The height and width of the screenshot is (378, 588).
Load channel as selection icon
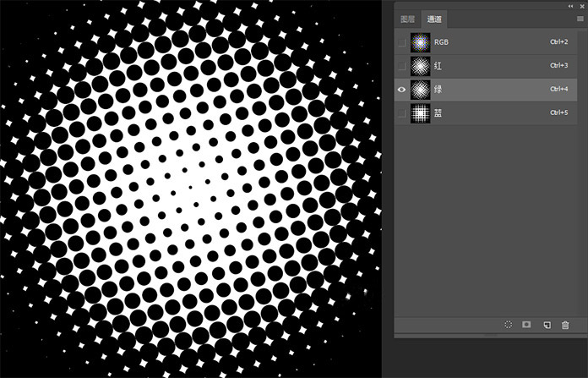[508, 325]
